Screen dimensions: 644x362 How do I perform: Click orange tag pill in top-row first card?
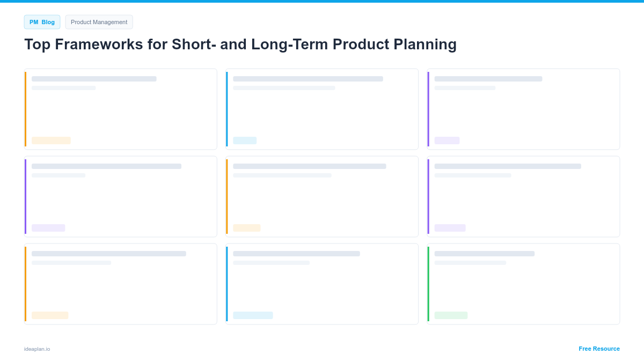(x=51, y=141)
